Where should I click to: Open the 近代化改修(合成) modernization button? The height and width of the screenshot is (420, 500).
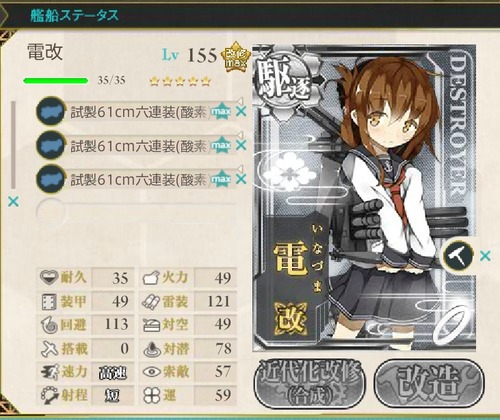click(x=310, y=383)
